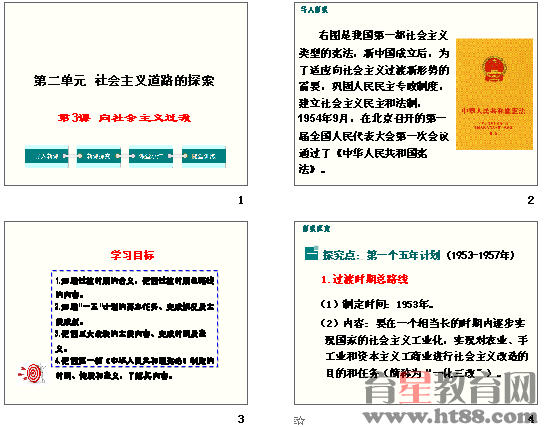Click the second teal navigation button on slide 1
This screenshot has height=427, width=551.
[99, 156]
